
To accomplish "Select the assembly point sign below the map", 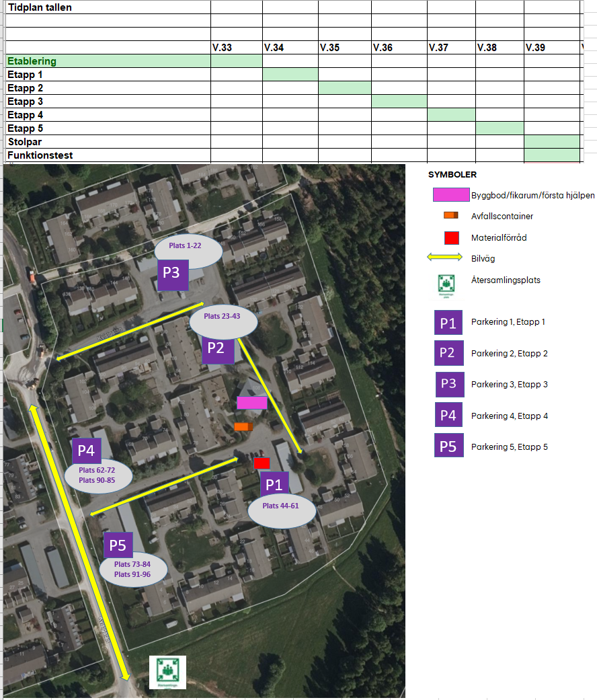I will (x=167, y=672).
